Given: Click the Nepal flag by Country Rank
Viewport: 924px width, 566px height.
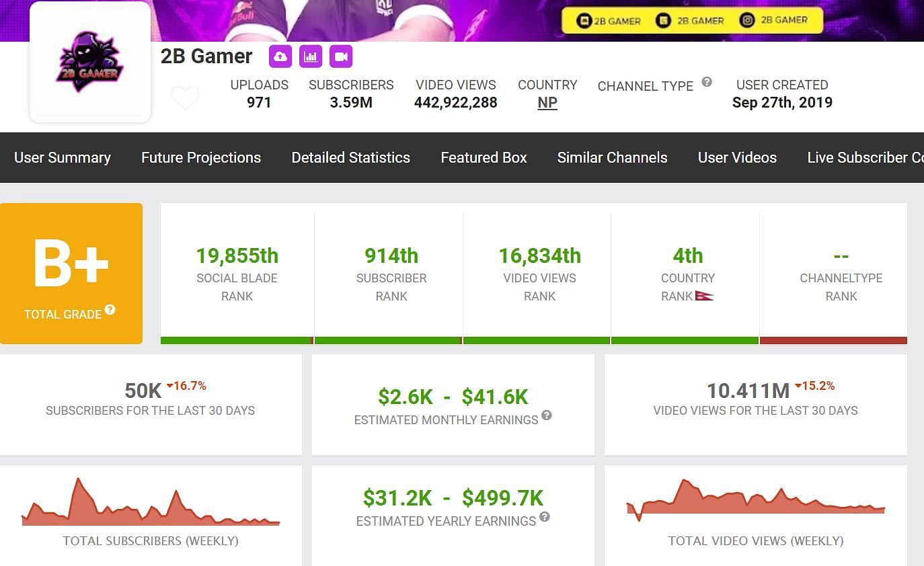Looking at the screenshot, I should (x=704, y=296).
